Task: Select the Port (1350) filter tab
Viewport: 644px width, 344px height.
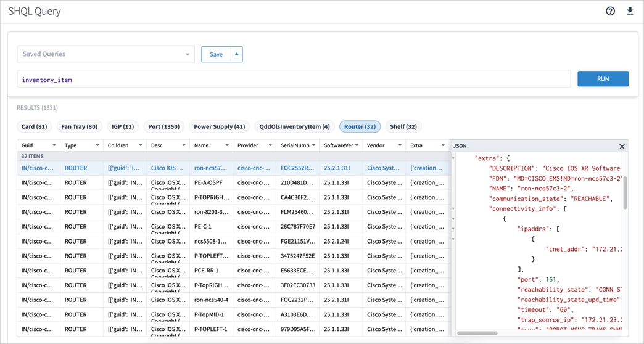Action: point(163,126)
